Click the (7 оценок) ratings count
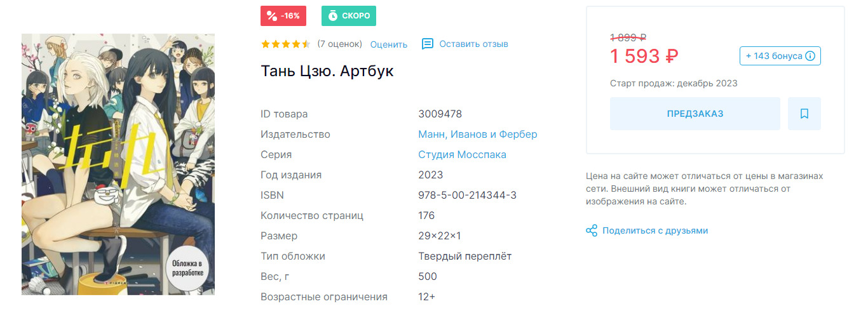 click(x=339, y=44)
